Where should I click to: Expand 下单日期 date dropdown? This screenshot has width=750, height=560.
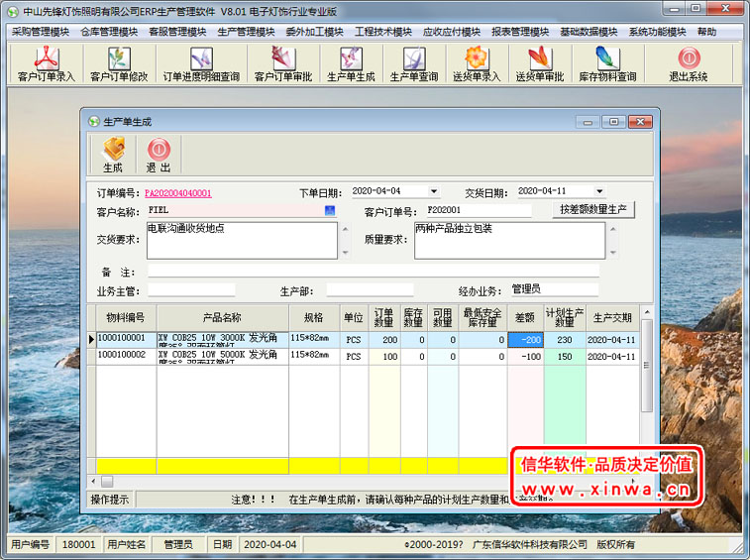[x=433, y=191]
